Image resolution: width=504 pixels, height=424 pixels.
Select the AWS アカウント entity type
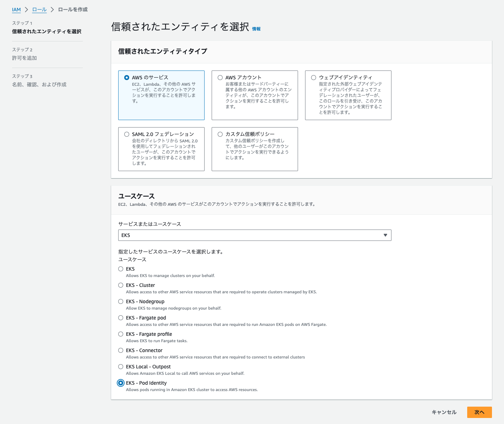pyautogui.click(x=220, y=78)
